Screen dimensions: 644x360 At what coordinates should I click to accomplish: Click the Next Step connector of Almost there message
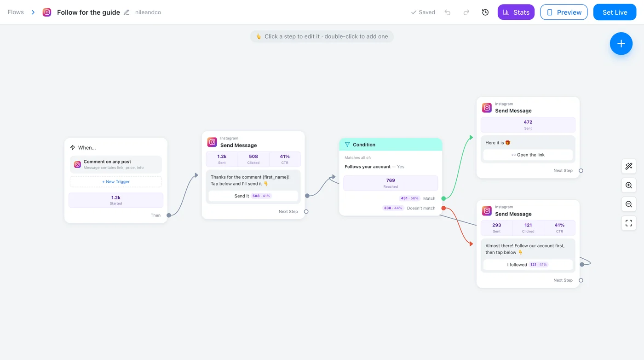581,280
